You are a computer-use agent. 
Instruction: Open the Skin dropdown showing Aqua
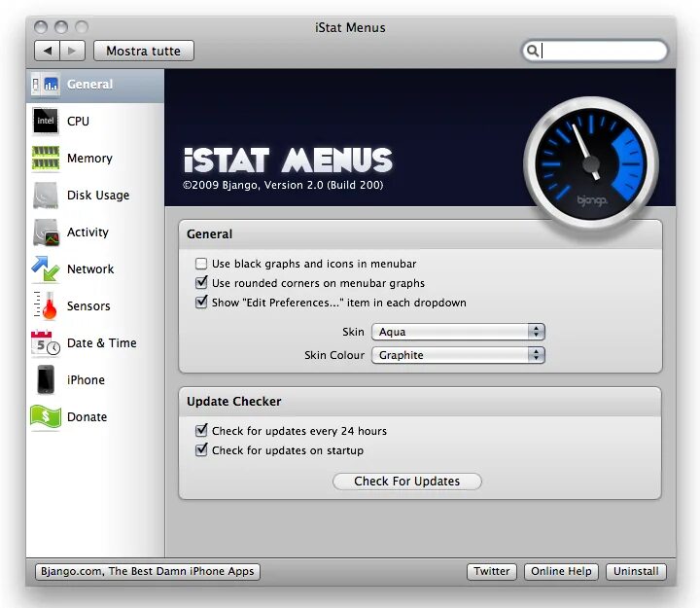coord(458,332)
